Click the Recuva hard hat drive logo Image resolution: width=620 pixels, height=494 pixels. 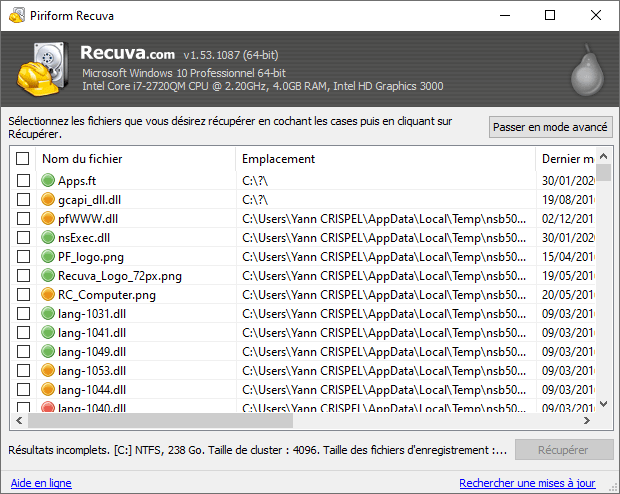41,69
